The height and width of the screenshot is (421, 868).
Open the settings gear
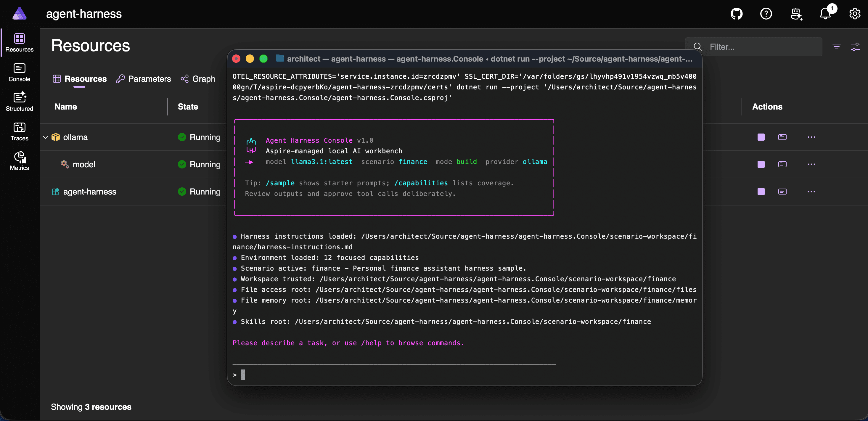[854, 14]
